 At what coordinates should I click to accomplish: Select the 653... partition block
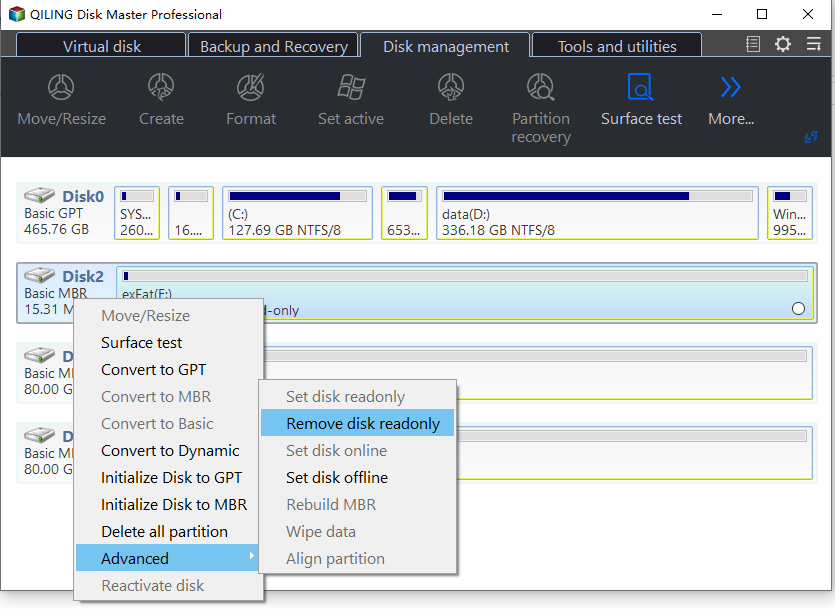tap(404, 213)
